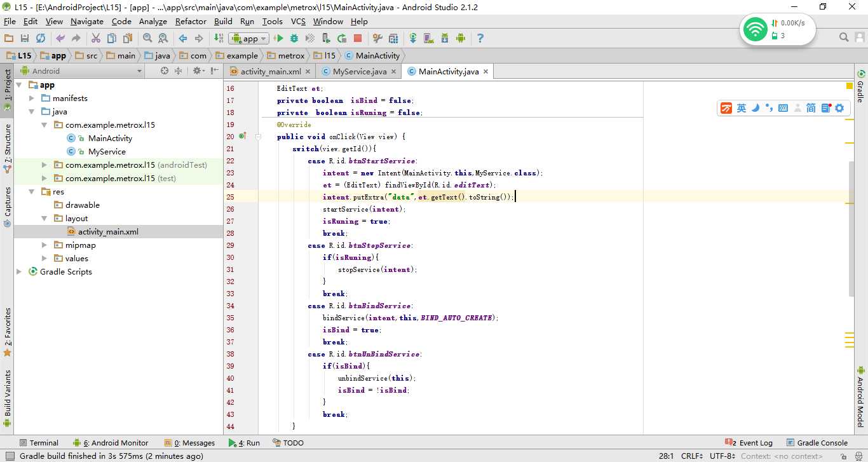
Task: Expand the com.example.metrox.l15 (test) package
Action: pyautogui.click(x=44, y=178)
